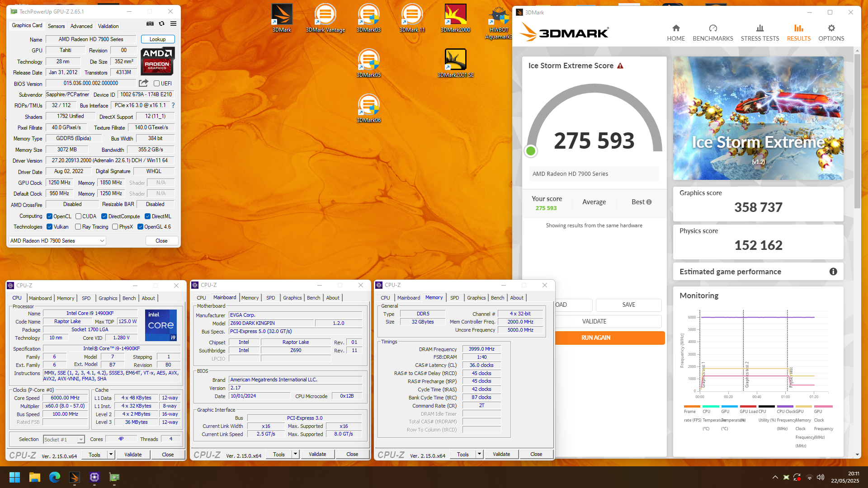868x488 pixels.
Task: Click the Close button in GPU-Z
Action: point(161,241)
